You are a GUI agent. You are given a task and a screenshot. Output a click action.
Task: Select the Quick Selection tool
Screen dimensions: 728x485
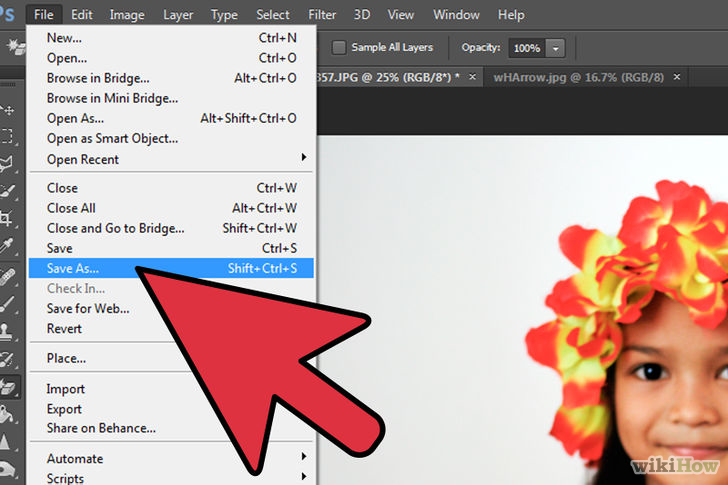pos(7,191)
